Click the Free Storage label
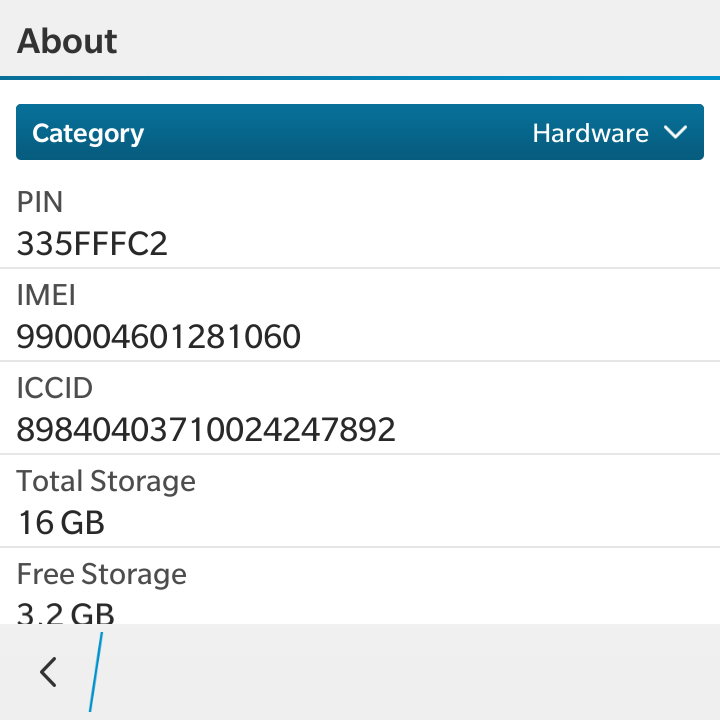The width and height of the screenshot is (720, 720). pos(102,574)
